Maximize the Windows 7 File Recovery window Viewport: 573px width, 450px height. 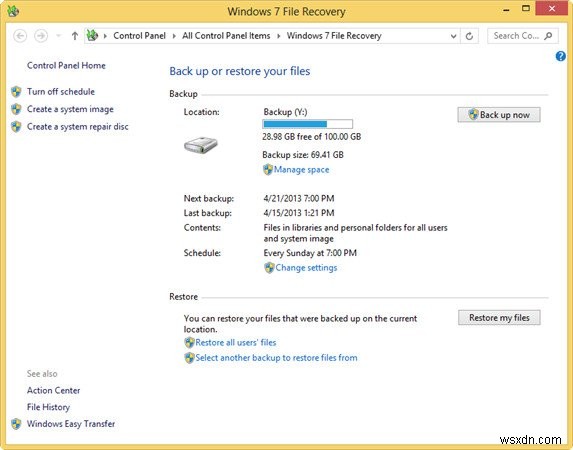(x=526, y=9)
